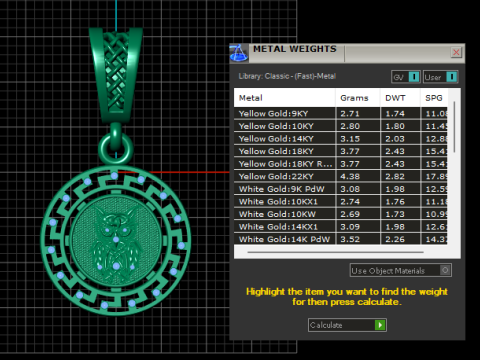Click the Metal Weights title bar
Screen dimensions: 480x360
click(347, 53)
